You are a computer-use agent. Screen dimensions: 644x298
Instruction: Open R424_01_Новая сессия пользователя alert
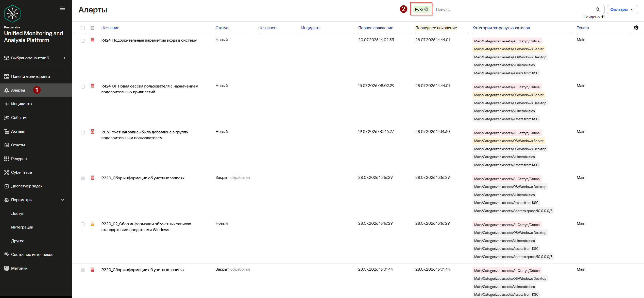click(x=150, y=89)
